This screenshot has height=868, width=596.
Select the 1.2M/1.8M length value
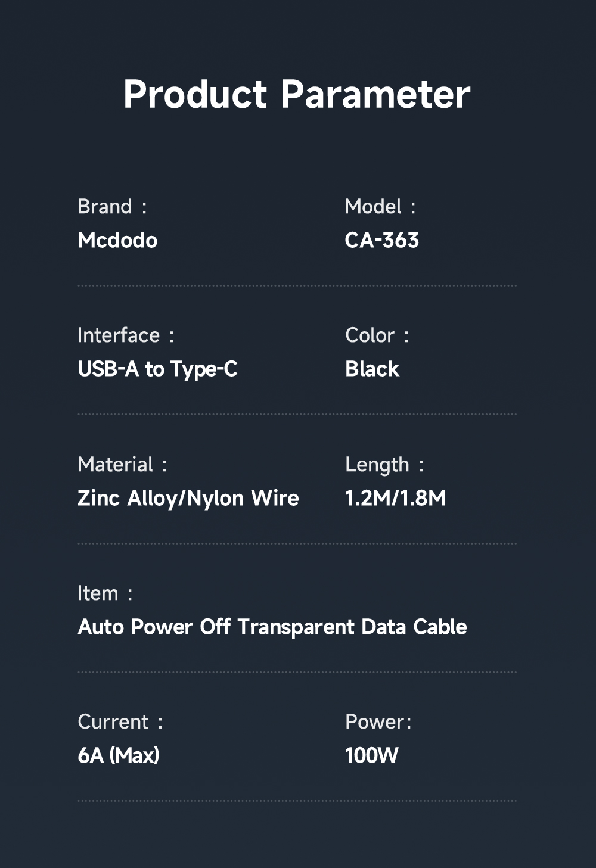click(395, 499)
